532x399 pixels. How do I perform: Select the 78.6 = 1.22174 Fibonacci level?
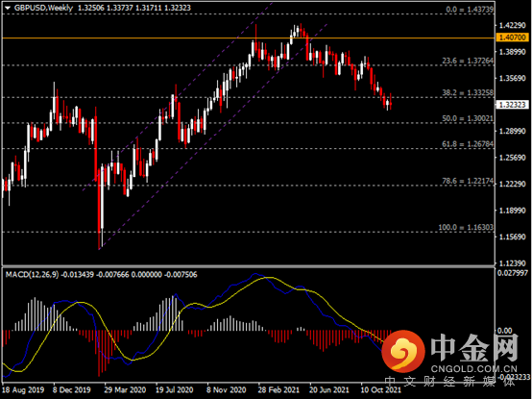point(468,181)
